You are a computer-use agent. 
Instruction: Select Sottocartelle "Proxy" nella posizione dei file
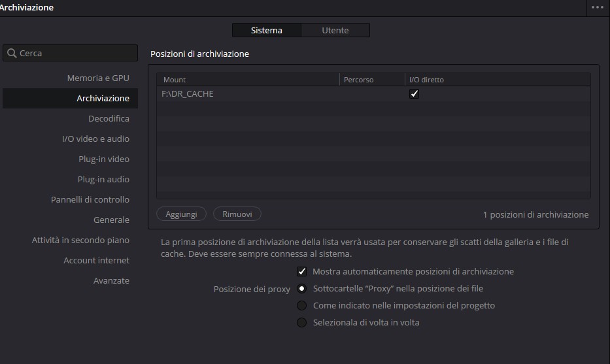pyautogui.click(x=301, y=289)
